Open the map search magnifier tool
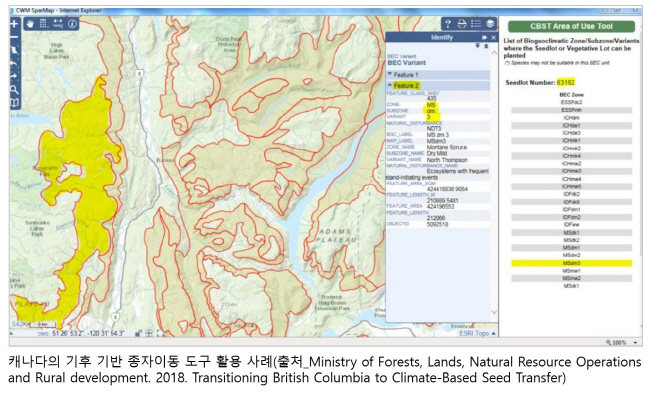Viewport: 650px width, 393px height. pos(15,89)
